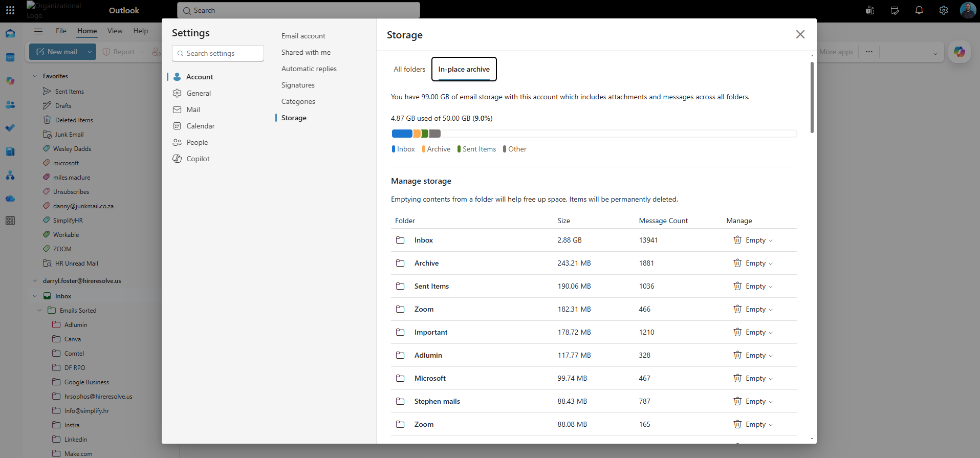The image size is (980, 458).
Task: Click the Search settings field
Action: [x=218, y=53]
